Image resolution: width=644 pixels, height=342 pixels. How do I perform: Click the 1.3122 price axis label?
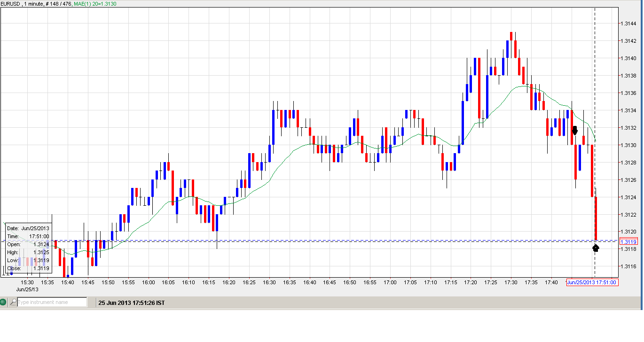point(628,215)
